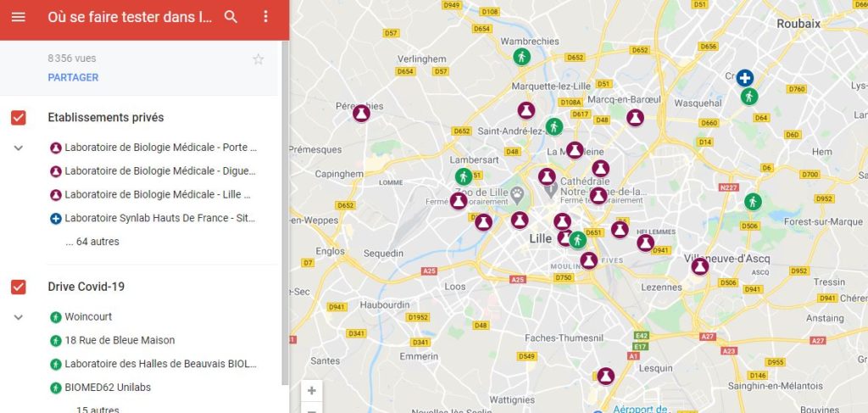868x413 pixels.
Task: Collapse the Etablissements privés list chevron
Action: pyautogui.click(x=19, y=148)
